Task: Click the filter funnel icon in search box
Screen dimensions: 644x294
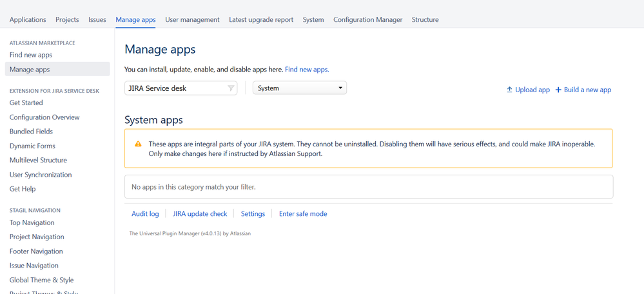Action: pos(230,88)
